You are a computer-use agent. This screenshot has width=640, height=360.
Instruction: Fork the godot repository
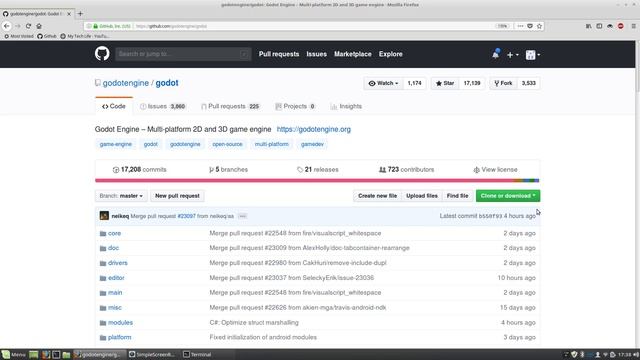(x=503, y=83)
